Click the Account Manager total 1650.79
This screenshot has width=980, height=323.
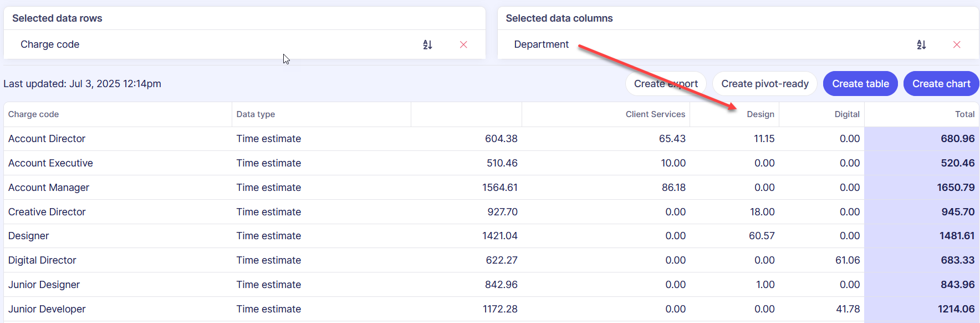[x=956, y=188]
